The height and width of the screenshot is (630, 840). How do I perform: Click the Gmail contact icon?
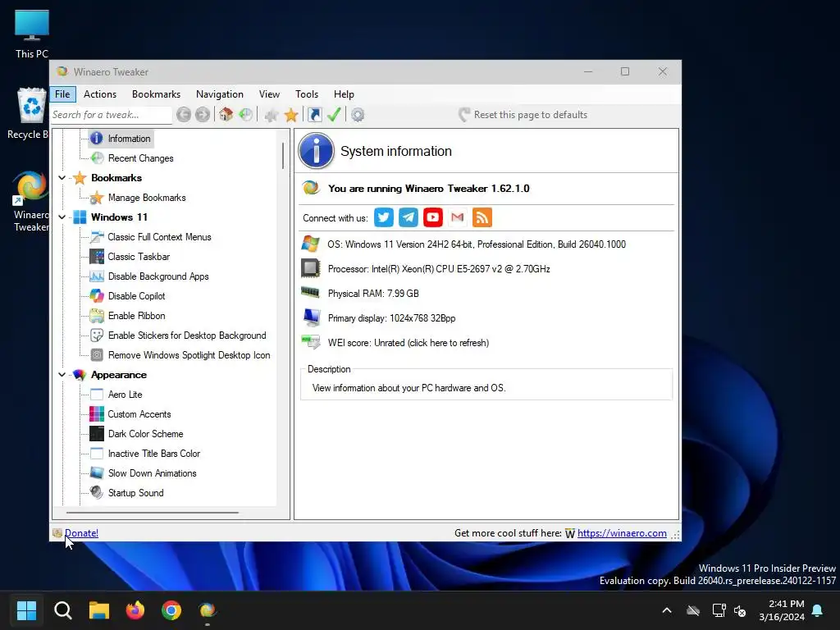[458, 217]
